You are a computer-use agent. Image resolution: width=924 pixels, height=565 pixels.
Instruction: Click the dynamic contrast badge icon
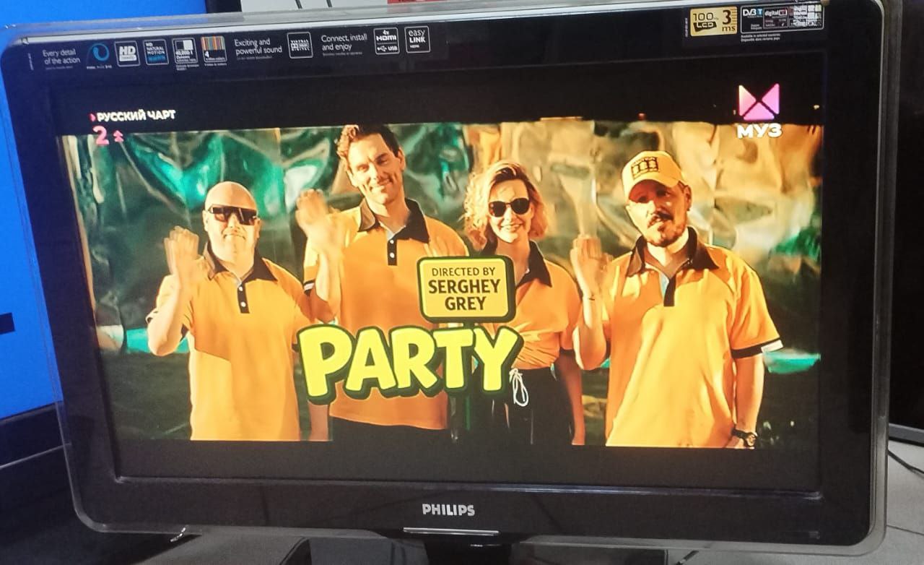point(184,51)
